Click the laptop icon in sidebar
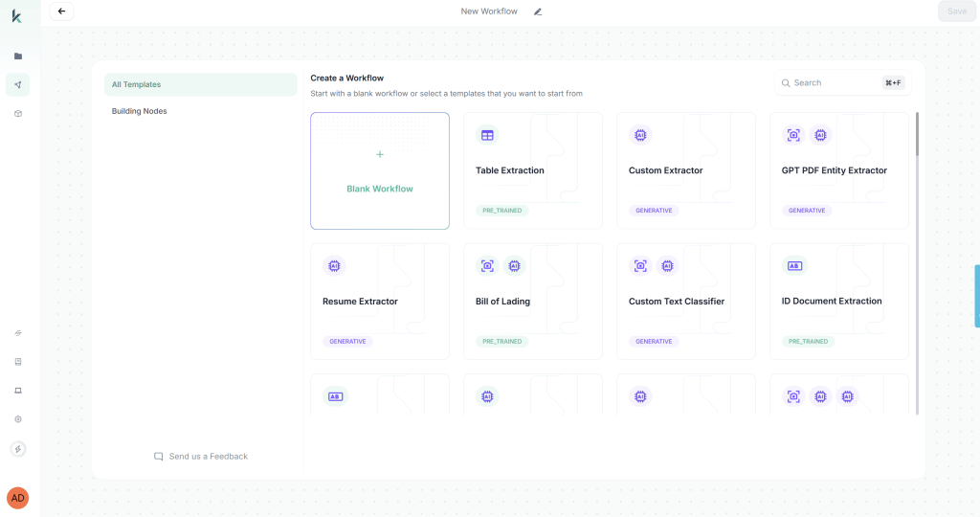This screenshot has height=517, width=980. click(x=17, y=391)
